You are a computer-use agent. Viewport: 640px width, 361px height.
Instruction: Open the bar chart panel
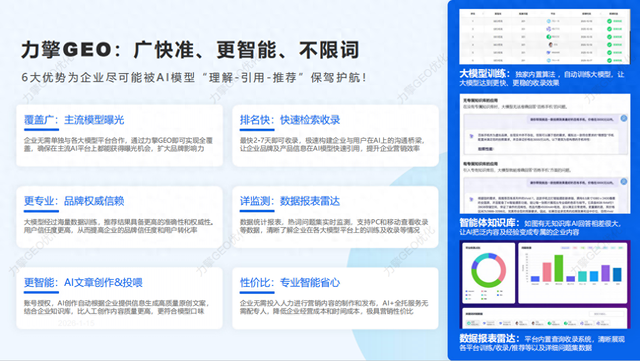click(573, 273)
